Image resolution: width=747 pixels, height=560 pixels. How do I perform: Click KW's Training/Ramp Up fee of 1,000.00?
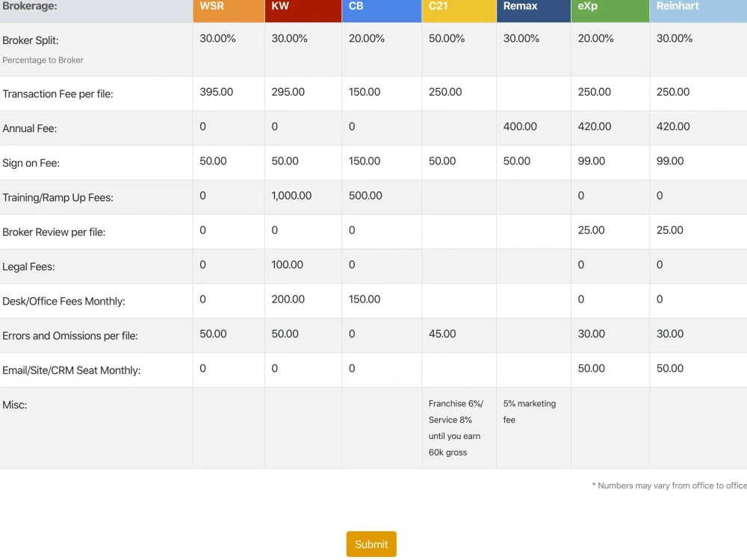pyautogui.click(x=291, y=196)
